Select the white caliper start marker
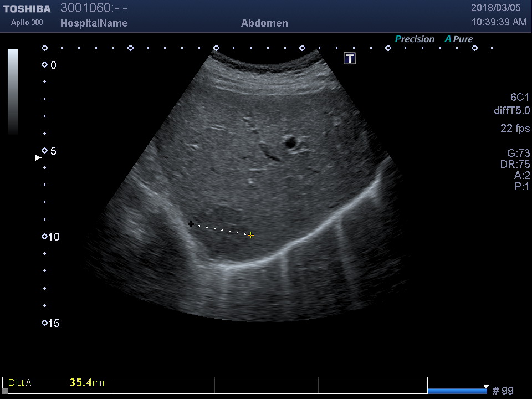532x399 pixels. (191, 224)
